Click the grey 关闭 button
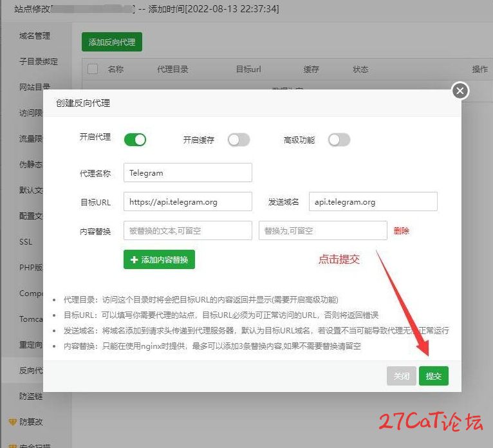The height and width of the screenshot is (448, 493). tap(402, 376)
